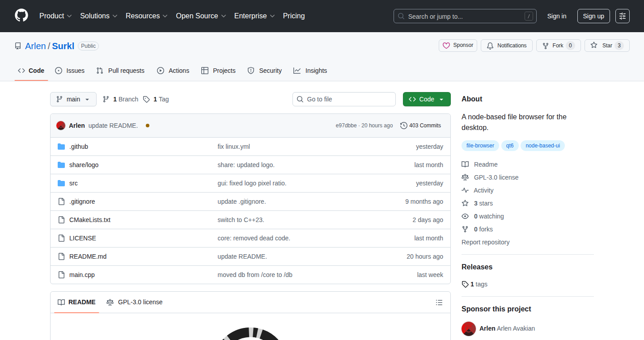This screenshot has width=644, height=340.
Task: Open the Pull requests tab
Action: [x=121, y=71]
